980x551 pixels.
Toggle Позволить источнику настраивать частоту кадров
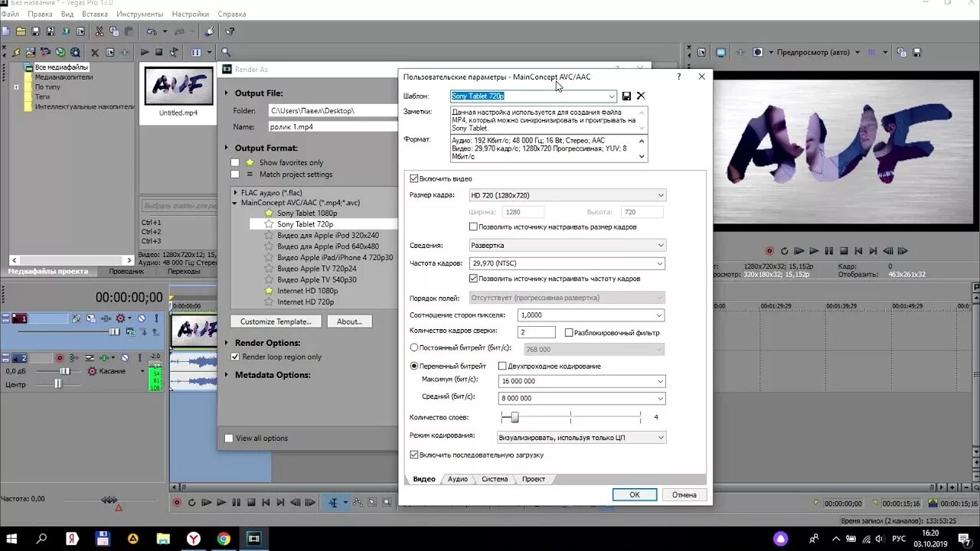coord(473,279)
